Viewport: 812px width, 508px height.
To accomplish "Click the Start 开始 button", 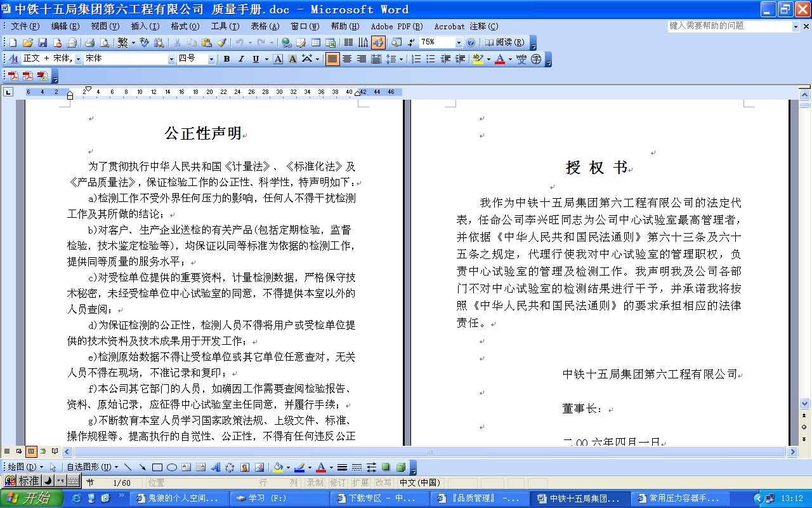I will click(32, 498).
